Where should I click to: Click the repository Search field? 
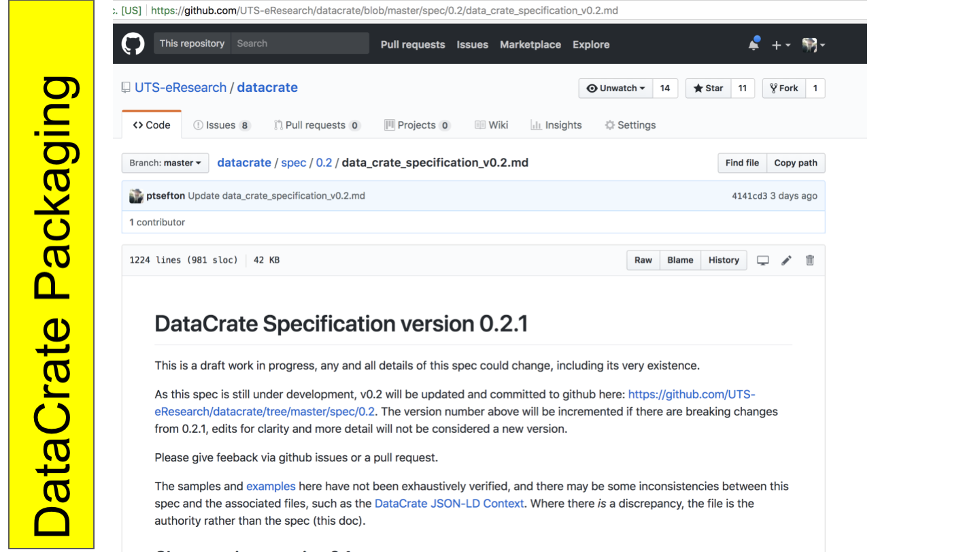[x=299, y=44]
